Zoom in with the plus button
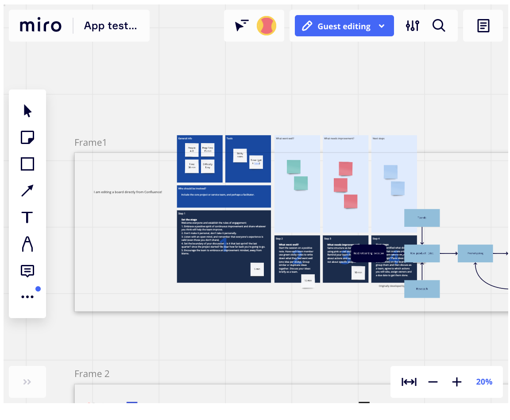 click(457, 382)
